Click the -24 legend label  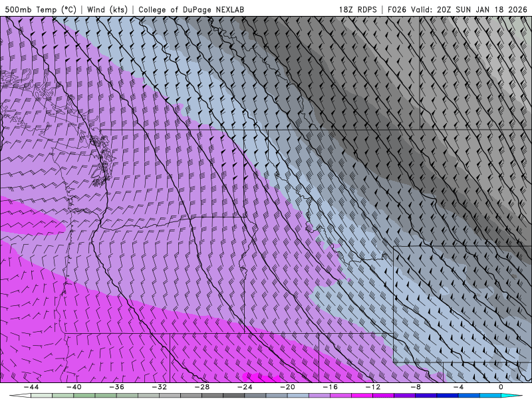[245, 387]
